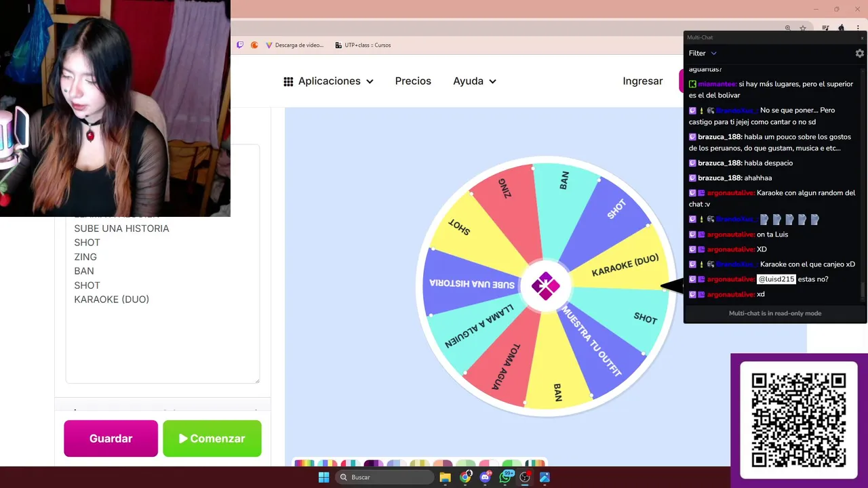This screenshot has width=868, height=488.
Task: Open the Crunchyroll bookmark icon
Action: point(254,45)
